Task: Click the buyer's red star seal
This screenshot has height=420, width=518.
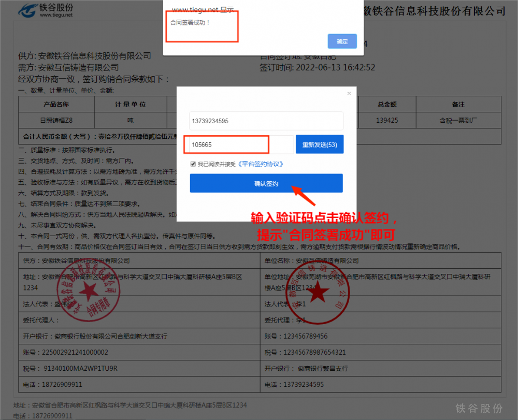Action: 318,294
